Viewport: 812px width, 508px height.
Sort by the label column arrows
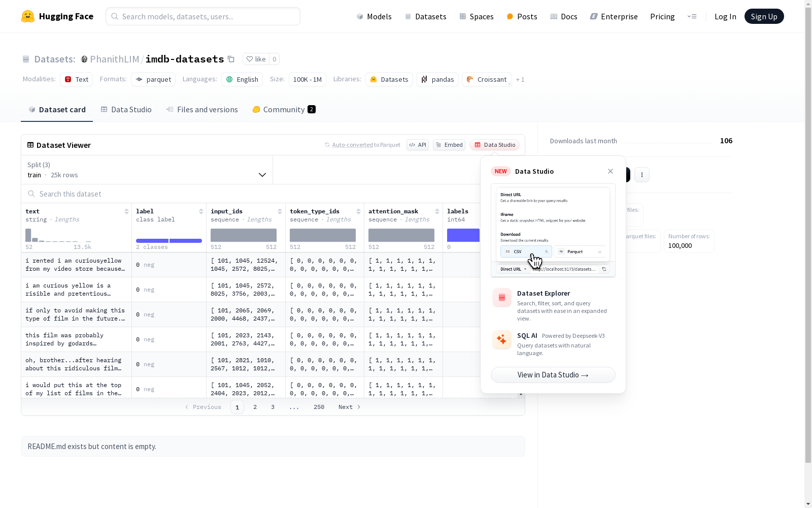click(x=201, y=211)
